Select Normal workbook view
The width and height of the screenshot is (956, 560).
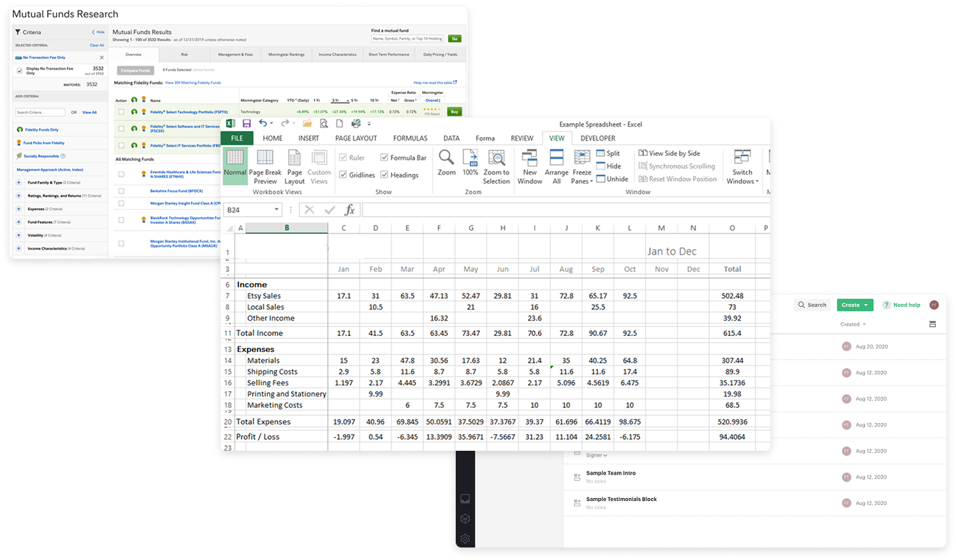coord(235,166)
